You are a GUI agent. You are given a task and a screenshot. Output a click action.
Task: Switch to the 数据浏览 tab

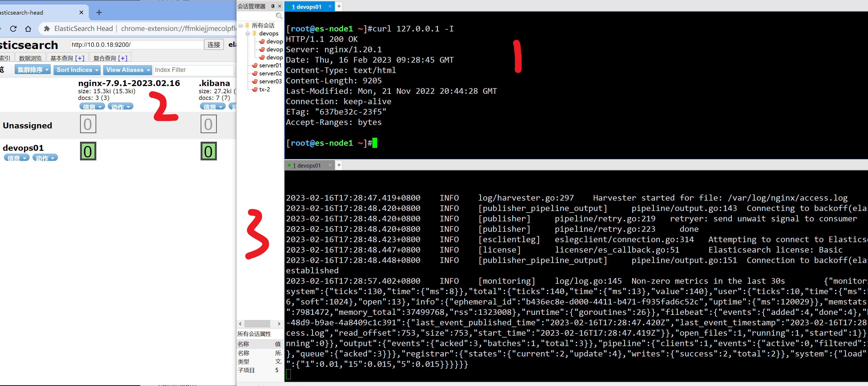pos(30,58)
